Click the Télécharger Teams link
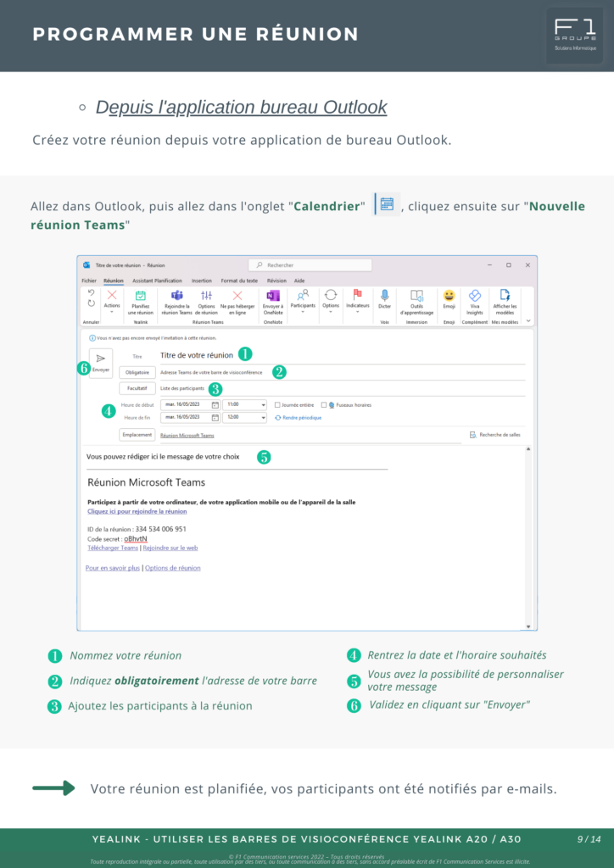 click(113, 548)
